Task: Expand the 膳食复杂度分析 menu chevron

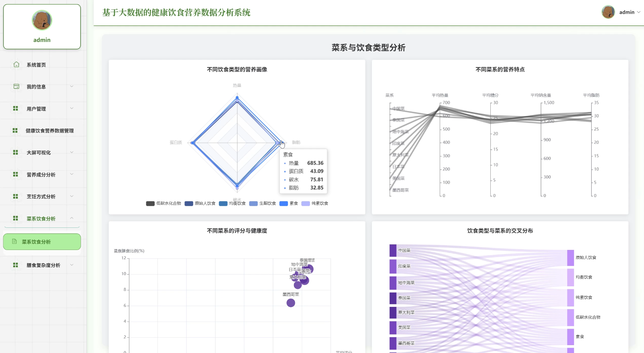Action: [72, 265]
